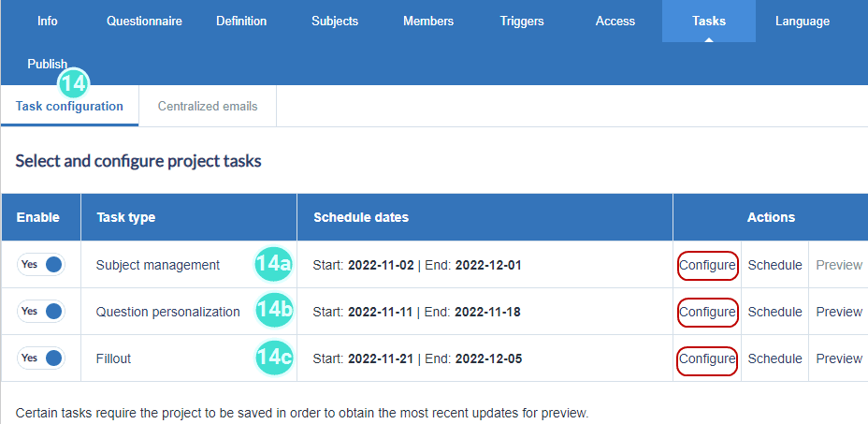Click the Fillout task name

click(x=113, y=358)
